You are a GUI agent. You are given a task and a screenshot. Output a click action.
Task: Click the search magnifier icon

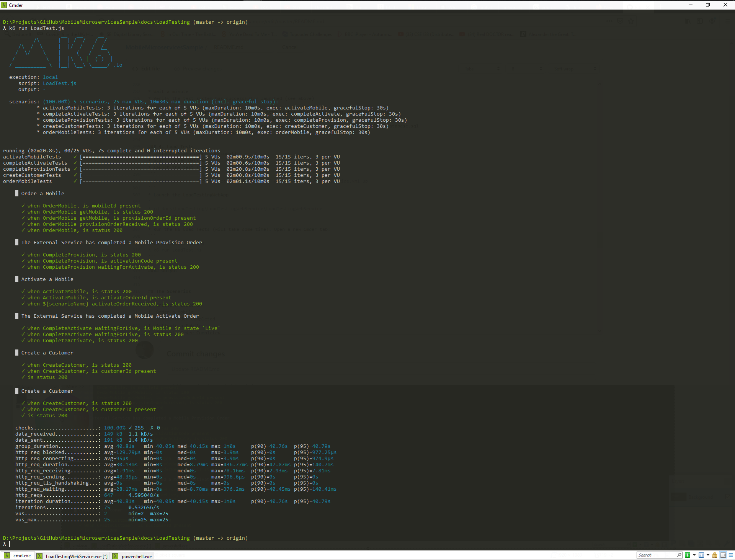click(679, 555)
